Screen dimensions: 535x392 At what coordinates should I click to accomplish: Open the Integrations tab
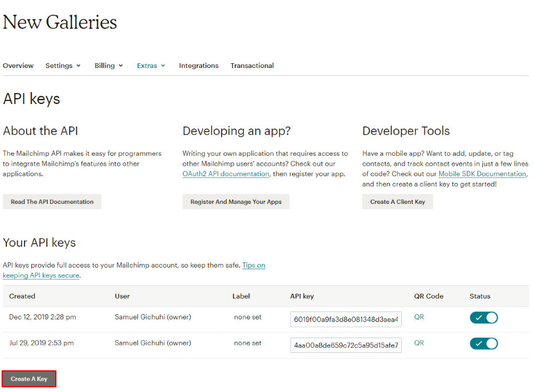199,65
